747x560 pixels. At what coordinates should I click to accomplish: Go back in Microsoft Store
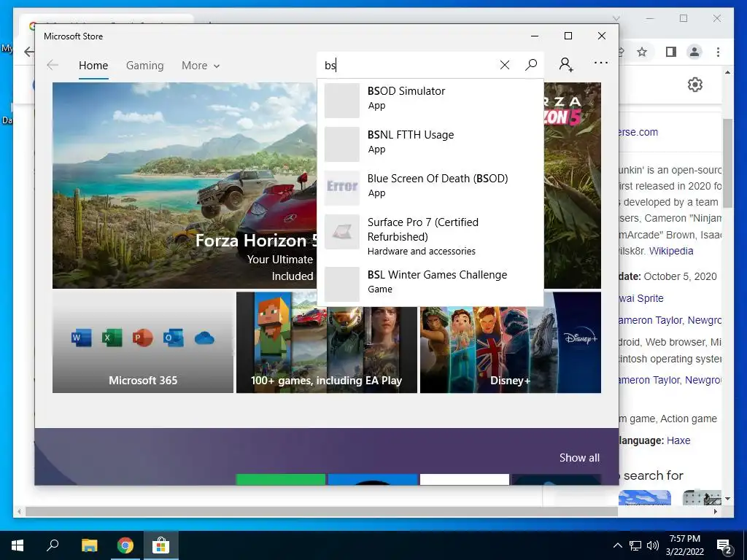[53, 65]
